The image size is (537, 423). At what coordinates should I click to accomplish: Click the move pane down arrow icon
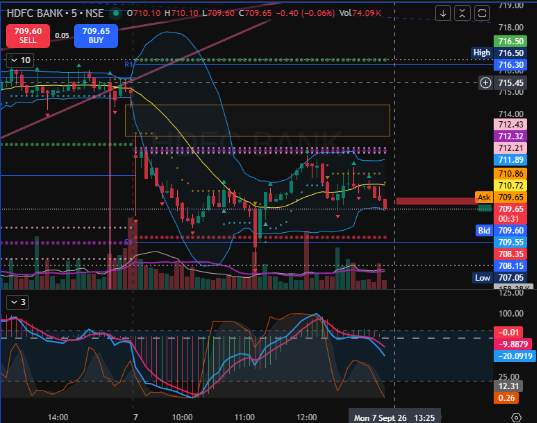click(x=443, y=13)
